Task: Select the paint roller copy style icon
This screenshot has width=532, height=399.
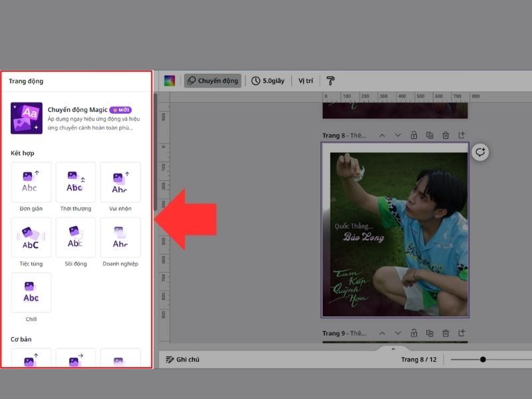Action: click(x=331, y=81)
